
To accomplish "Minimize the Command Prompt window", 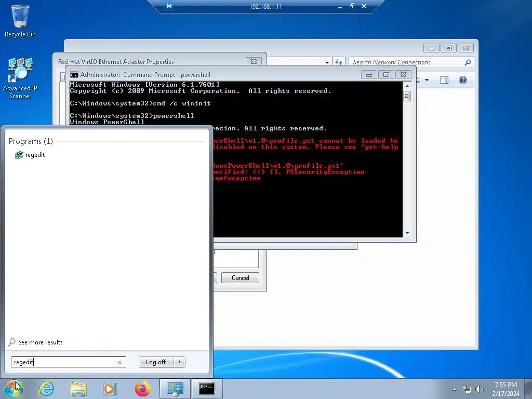I will pyautogui.click(x=369, y=75).
